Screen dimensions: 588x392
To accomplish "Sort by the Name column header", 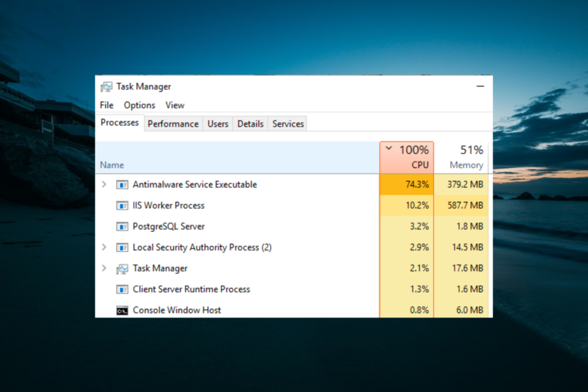I will tap(238, 157).
